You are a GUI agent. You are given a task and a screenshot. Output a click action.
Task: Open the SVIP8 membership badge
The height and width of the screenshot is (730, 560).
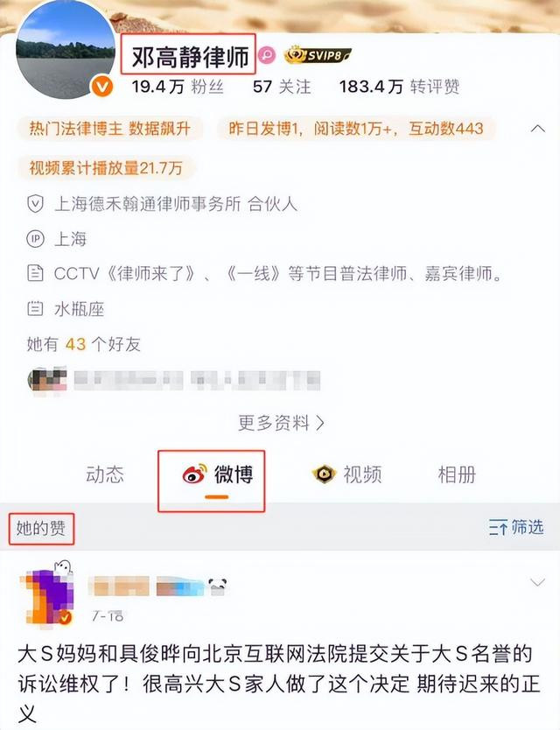[x=318, y=55]
